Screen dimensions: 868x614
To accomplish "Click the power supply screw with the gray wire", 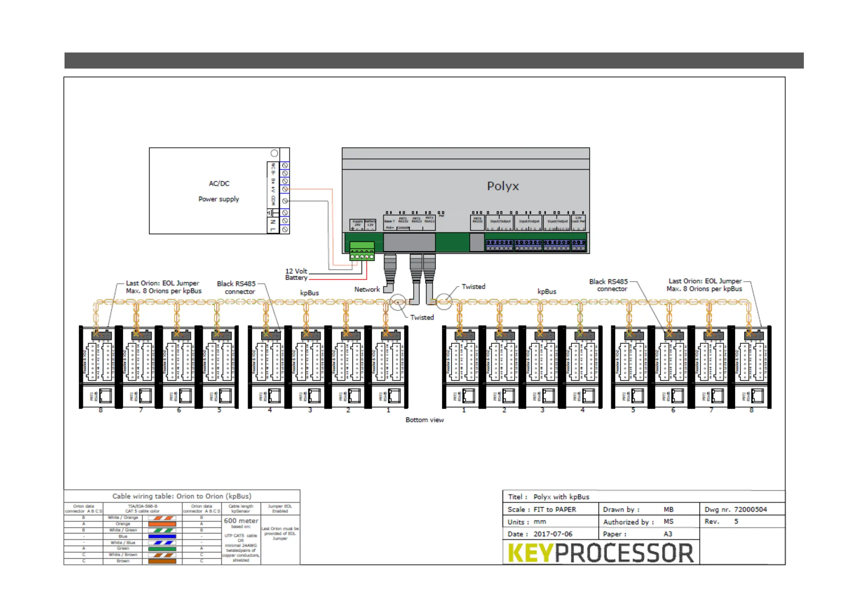I will pyautogui.click(x=285, y=201).
